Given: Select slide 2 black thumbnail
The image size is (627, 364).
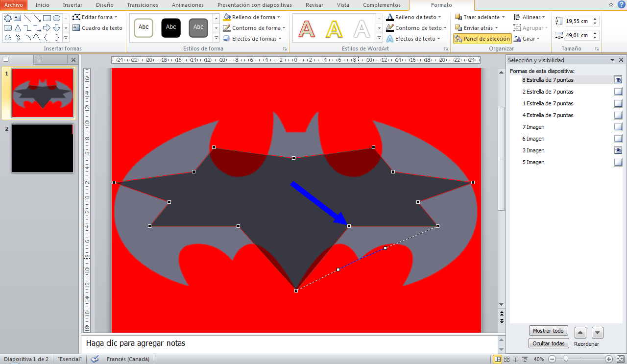Looking at the screenshot, I should (x=43, y=148).
